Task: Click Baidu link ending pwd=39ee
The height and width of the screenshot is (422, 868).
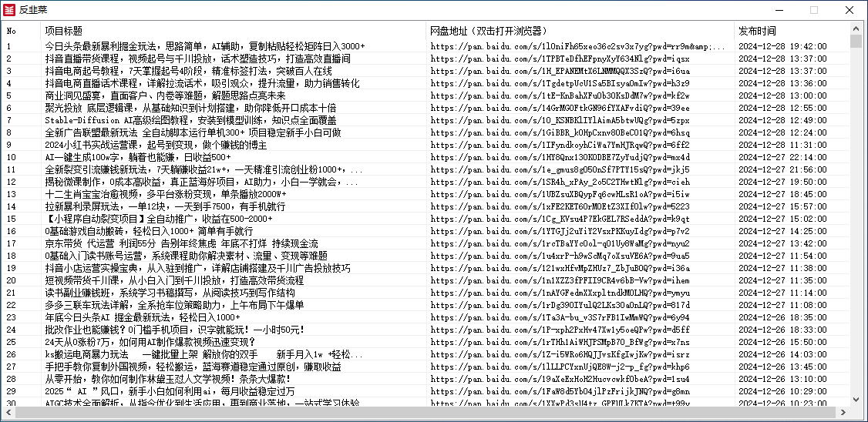Action: (560, 108)
